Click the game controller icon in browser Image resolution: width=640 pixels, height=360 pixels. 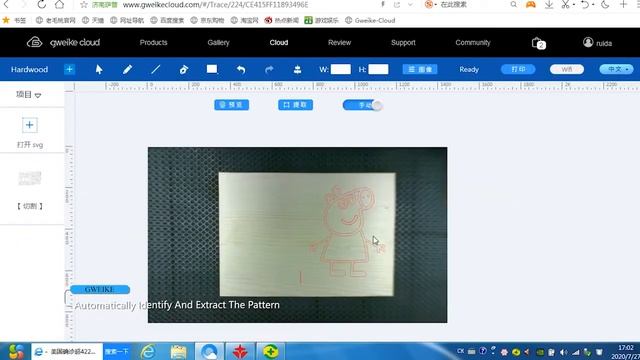click(x=531, y=4)
